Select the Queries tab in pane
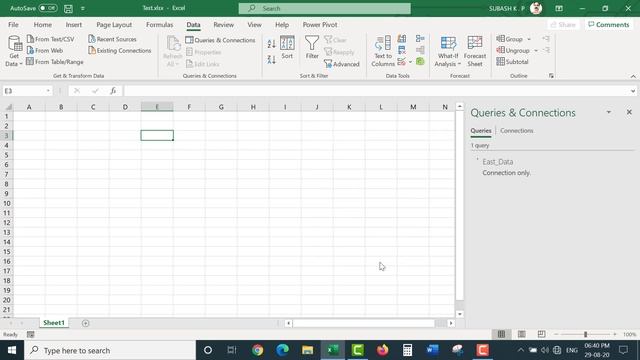This screenshot has width=640, height=360. coord(481,131)
